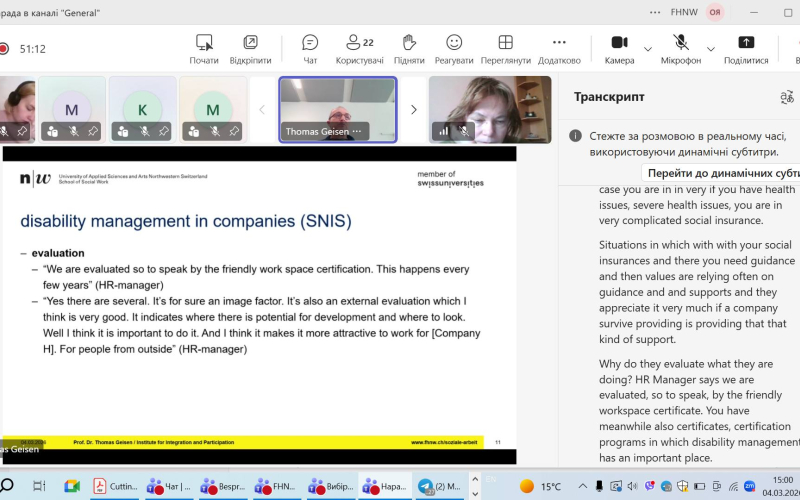
Task: Open the Telegram app in the taskbar
Action: (426, 486)
